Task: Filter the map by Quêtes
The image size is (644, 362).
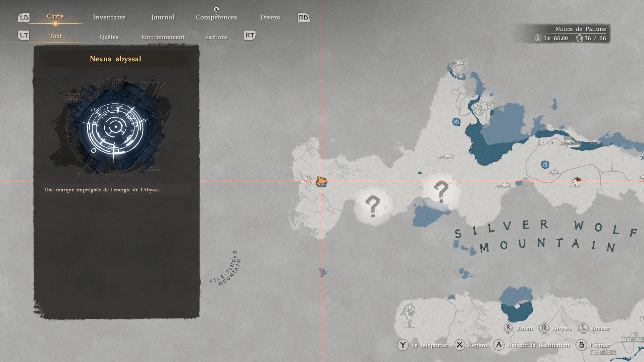Action: (x=109, y=37)
